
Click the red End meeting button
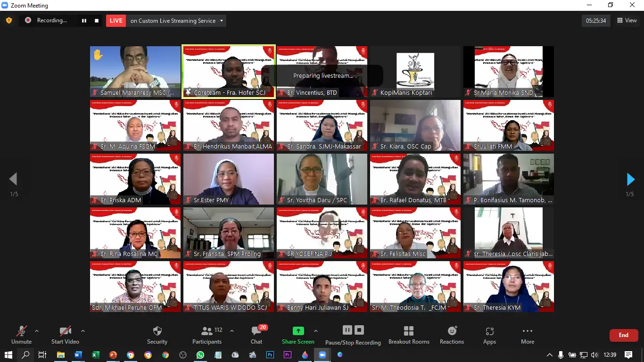(623, 335)
